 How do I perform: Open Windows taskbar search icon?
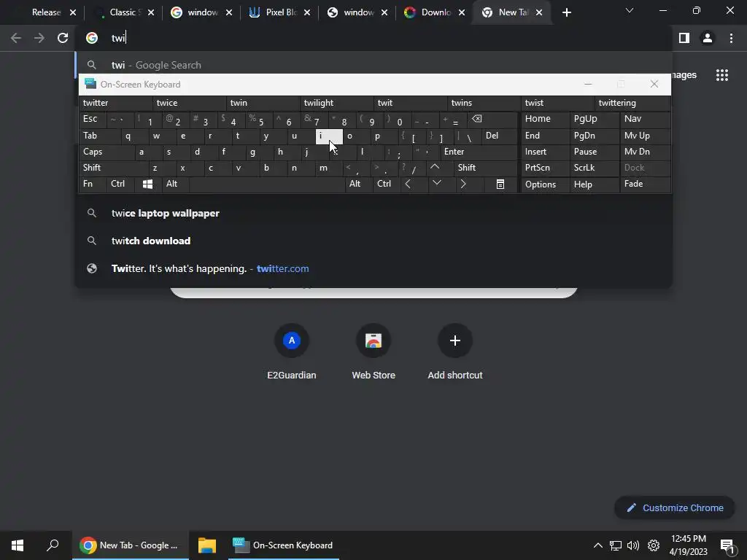point(53,545)
